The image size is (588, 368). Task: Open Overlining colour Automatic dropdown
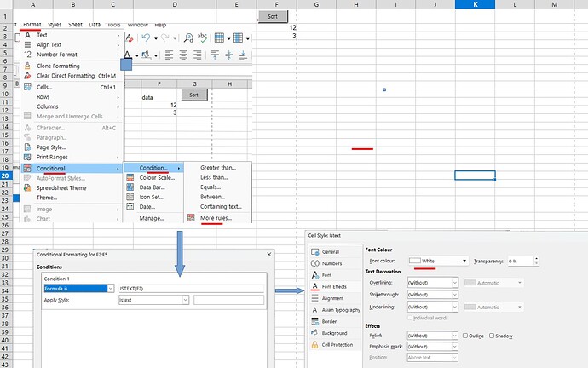tap(493, 283)
